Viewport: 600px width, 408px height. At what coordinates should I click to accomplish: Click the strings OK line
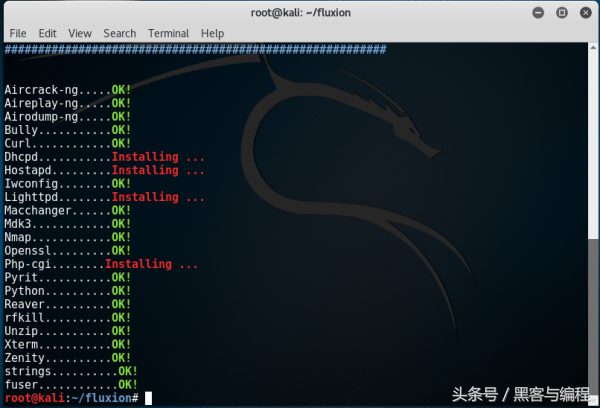(71, 371)
